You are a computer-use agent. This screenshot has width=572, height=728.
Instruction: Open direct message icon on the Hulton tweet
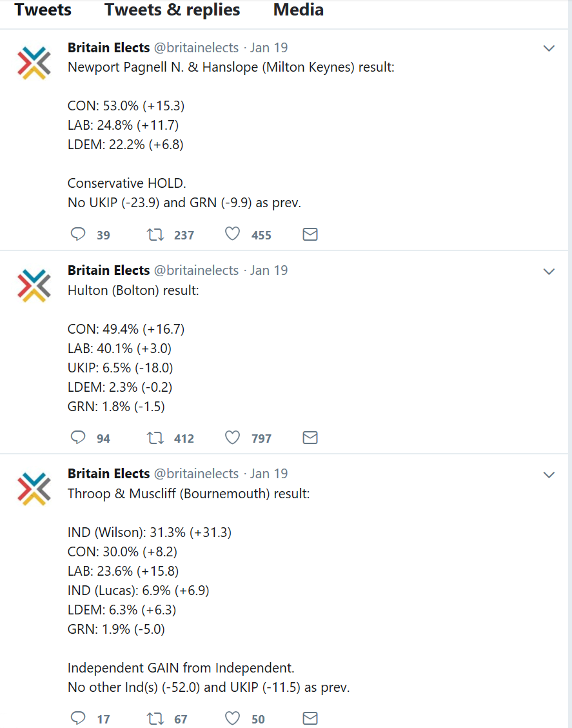pyautogui.click(x=310, y=437)
